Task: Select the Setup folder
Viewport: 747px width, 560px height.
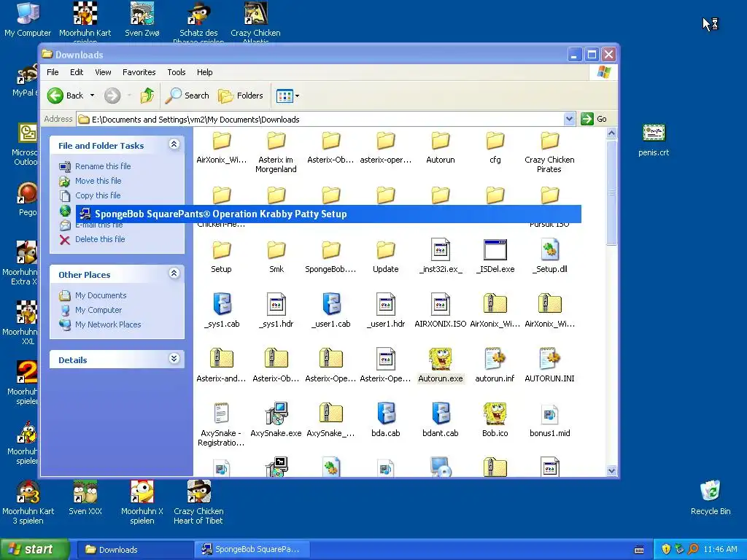Action: pos(222,257)
